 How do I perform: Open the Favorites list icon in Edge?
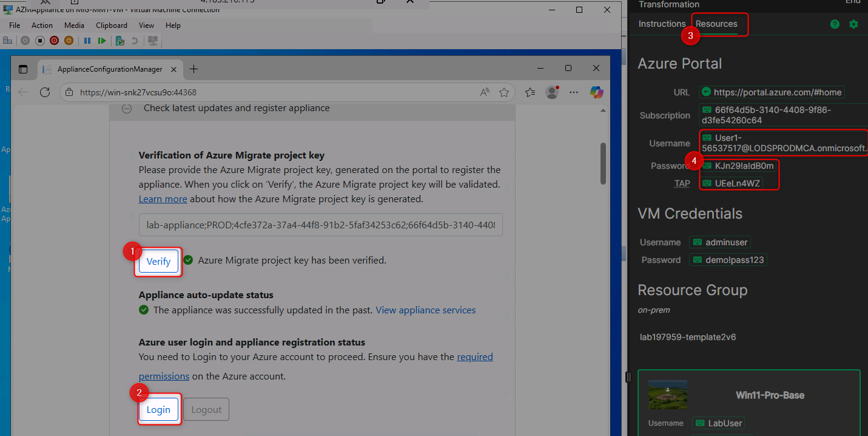tap(530, 92)
